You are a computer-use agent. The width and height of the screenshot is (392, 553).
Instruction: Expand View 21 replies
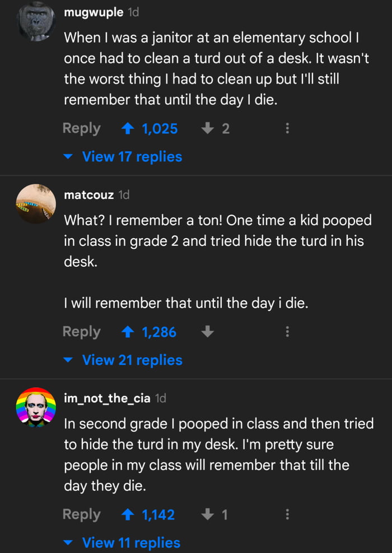click(132, 360)
